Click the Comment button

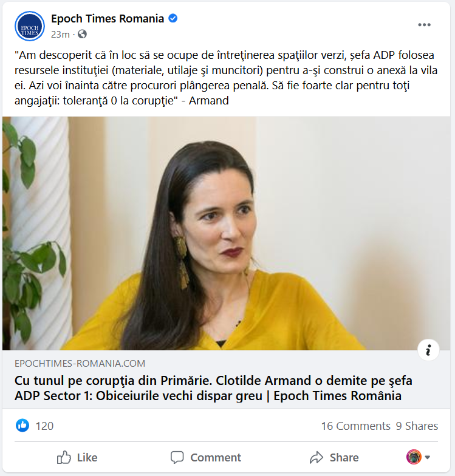coord(205,457)
